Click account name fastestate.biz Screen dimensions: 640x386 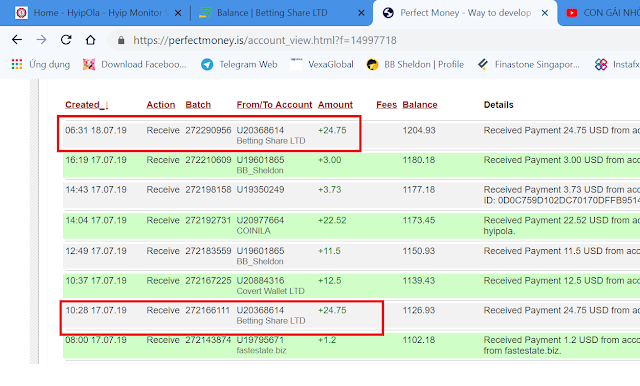click(x=261, y=351)
